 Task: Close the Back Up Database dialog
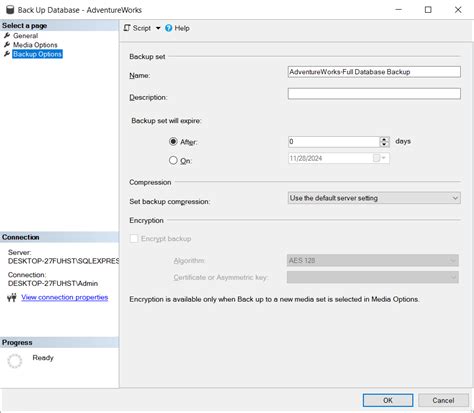point(458,10)
